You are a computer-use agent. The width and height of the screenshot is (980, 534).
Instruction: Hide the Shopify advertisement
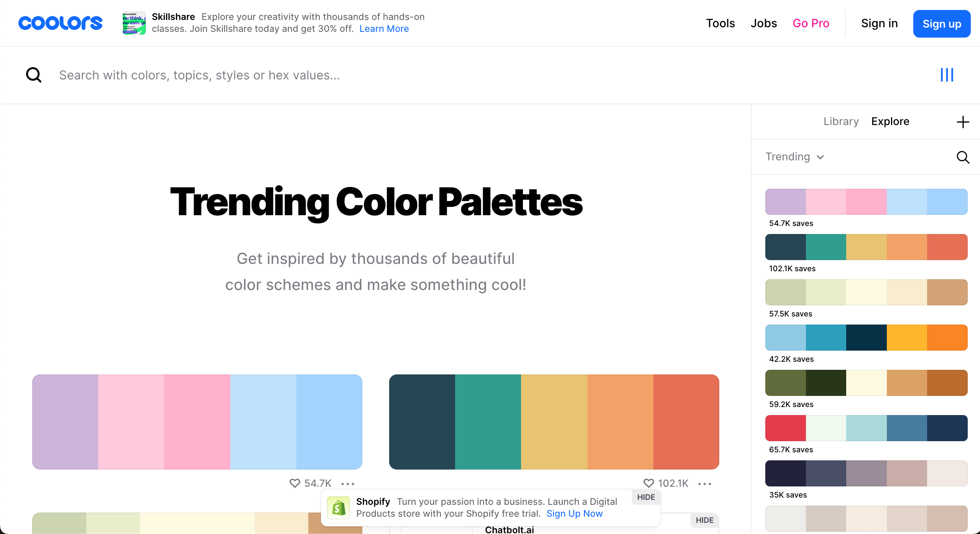pos(646,497)
